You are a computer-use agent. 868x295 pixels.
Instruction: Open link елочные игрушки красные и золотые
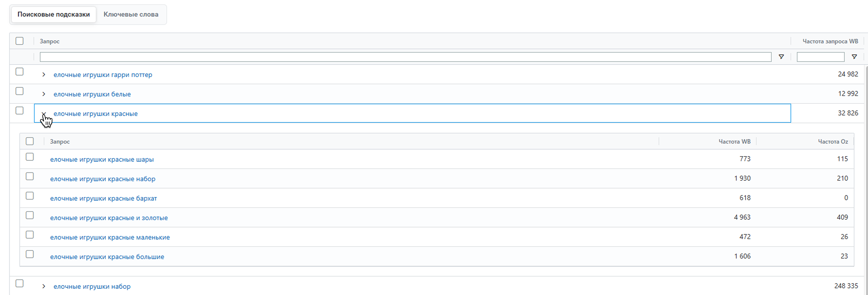click(x=109, y=218)
